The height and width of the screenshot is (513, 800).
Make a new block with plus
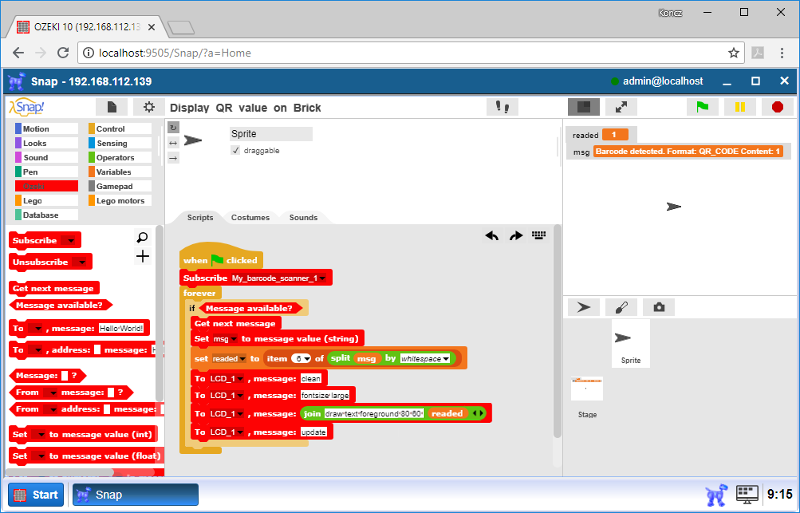point(142,256)
